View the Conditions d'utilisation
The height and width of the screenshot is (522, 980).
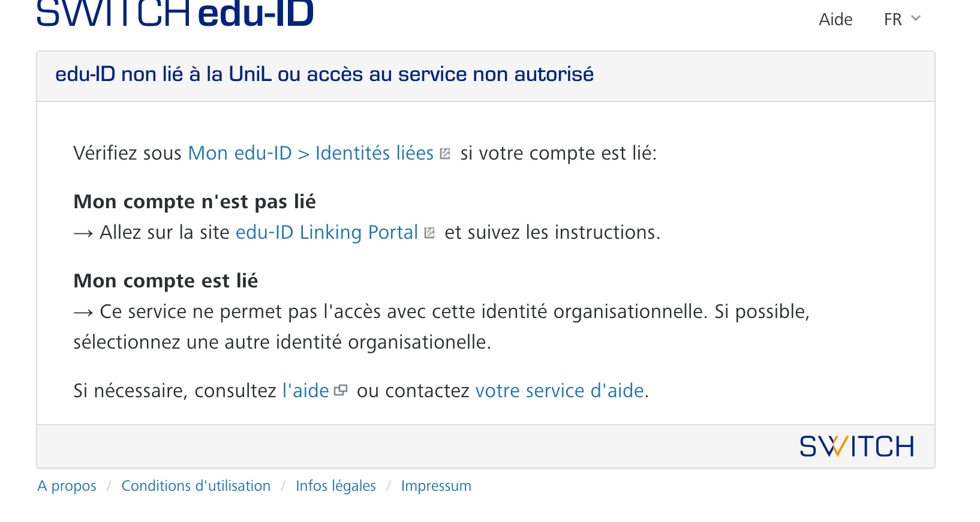point(196,486)
